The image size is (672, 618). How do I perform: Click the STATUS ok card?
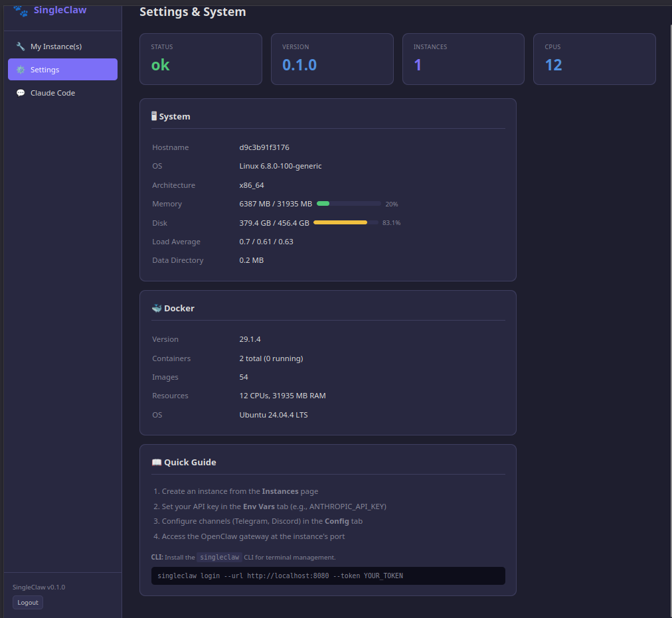pos(201,59)
